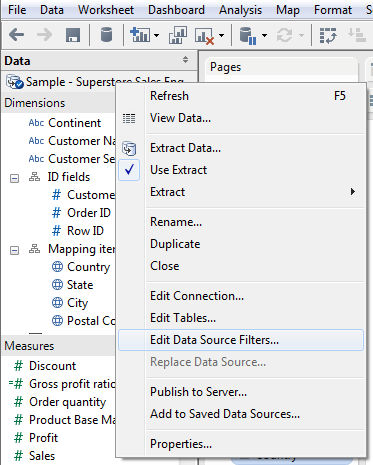Click the Back arrow toolbar icon
This screenshot has height=465, width=373.
coord(17,35)
